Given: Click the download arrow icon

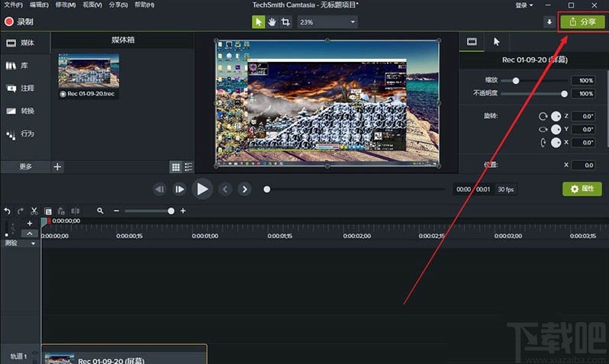Looking at the screenshot, I should (549, 22).
